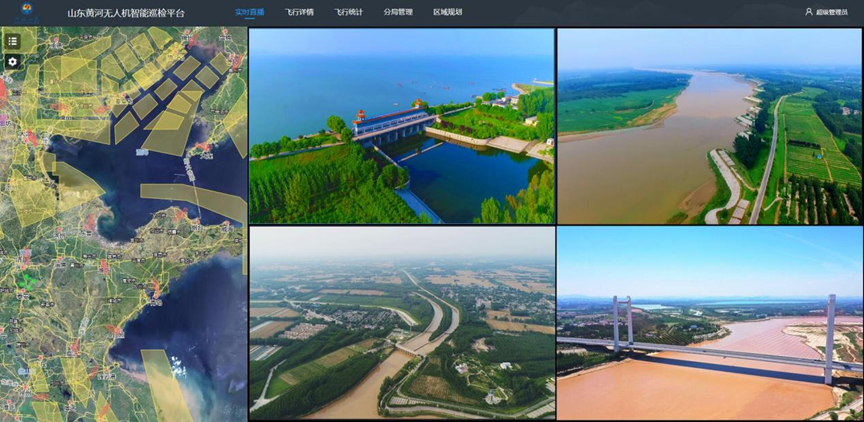Select the 区域规划 tab
The height and width of the screenshot is (422, 864).
pos(447,12)
